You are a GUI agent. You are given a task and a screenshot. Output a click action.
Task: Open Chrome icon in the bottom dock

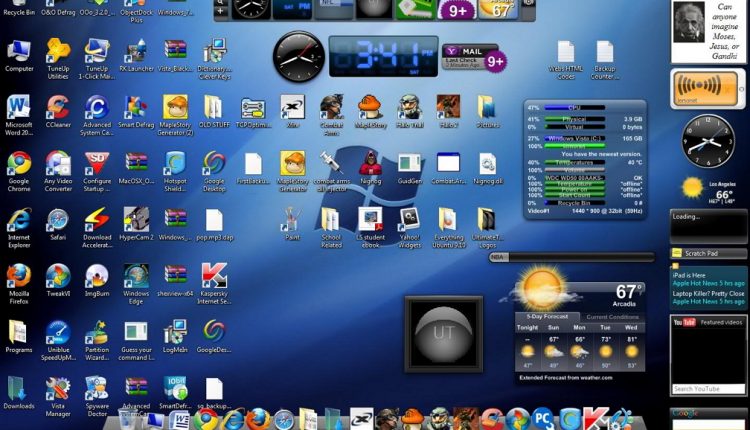206,419
